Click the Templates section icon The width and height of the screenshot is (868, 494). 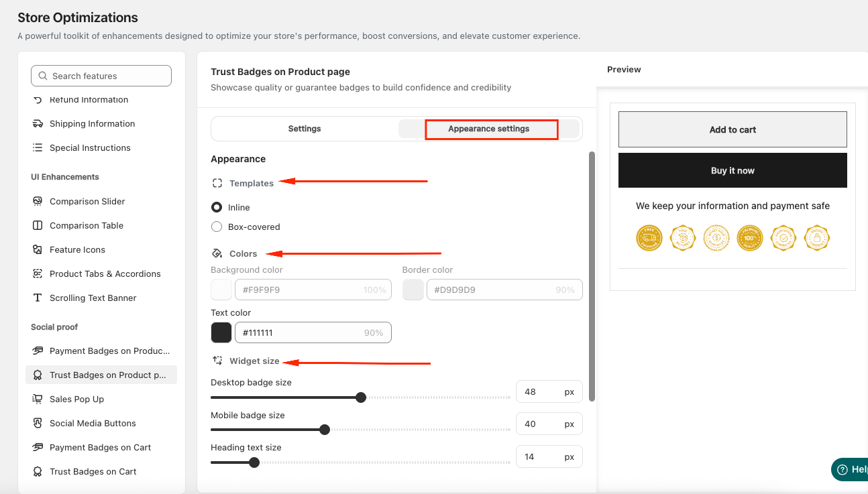click(217, 184)
